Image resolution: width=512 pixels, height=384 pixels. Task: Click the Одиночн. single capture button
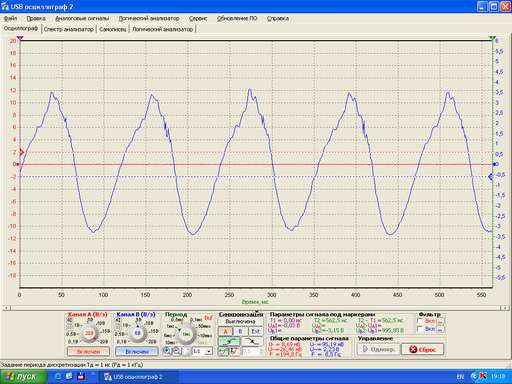[x=378, y=349]
